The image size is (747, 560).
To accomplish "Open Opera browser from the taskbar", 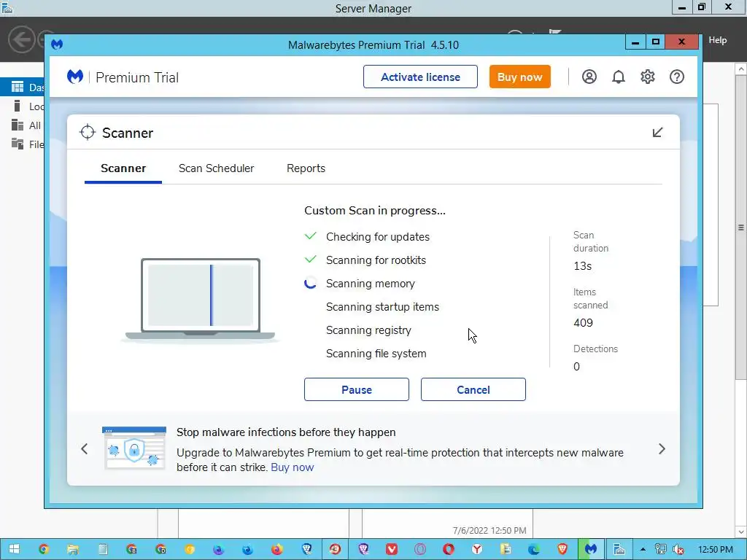I will (449, 550).
